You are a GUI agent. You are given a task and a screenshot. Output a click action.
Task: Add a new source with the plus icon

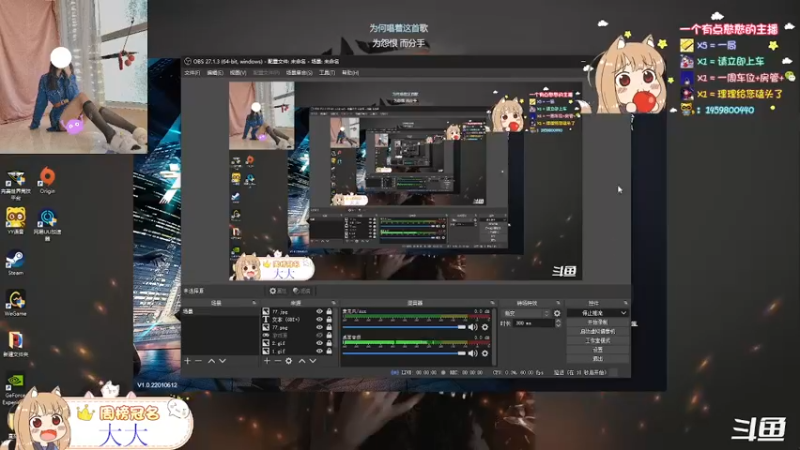[266, 361]
